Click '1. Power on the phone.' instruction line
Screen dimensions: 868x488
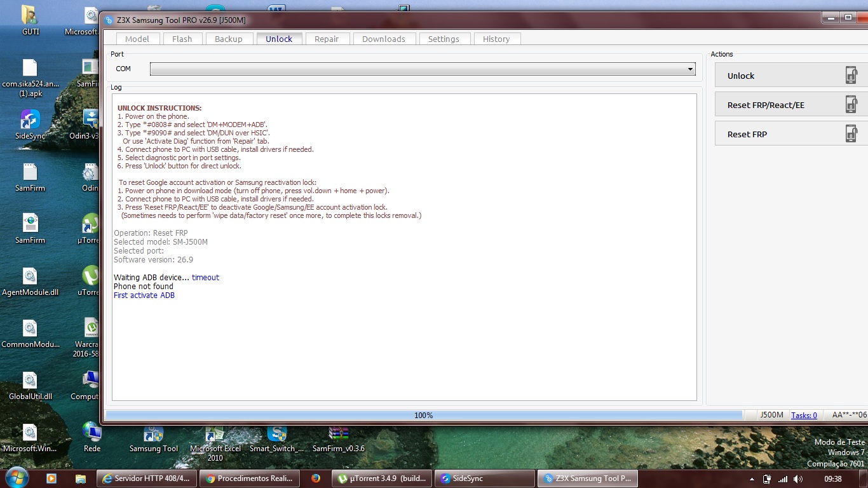[x=153, y=116]
